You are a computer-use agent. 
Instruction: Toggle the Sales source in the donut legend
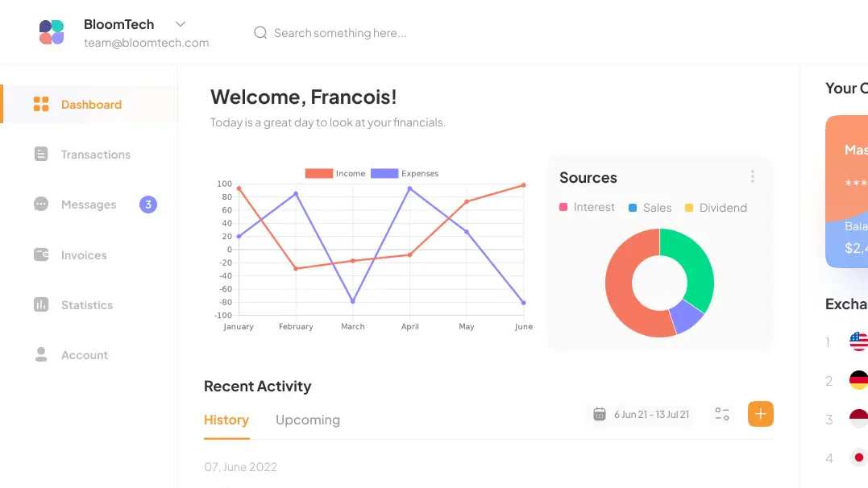(x=650, y=207)
